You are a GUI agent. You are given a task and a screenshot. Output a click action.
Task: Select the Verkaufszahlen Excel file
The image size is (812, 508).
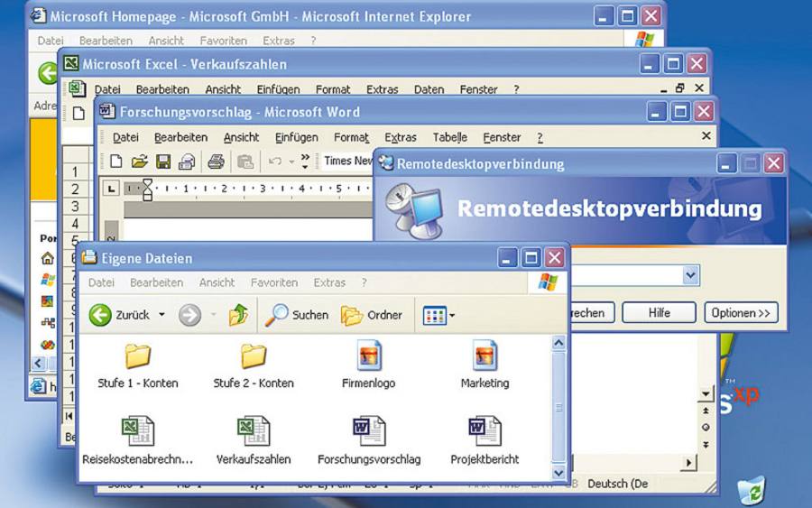[x=254, y=441]
